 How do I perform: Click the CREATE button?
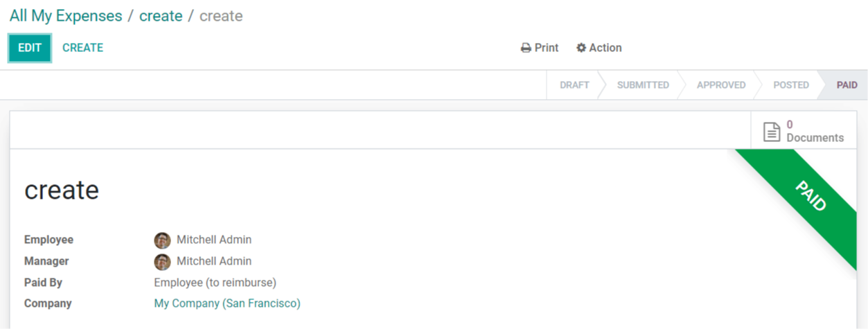click(82, 48)
